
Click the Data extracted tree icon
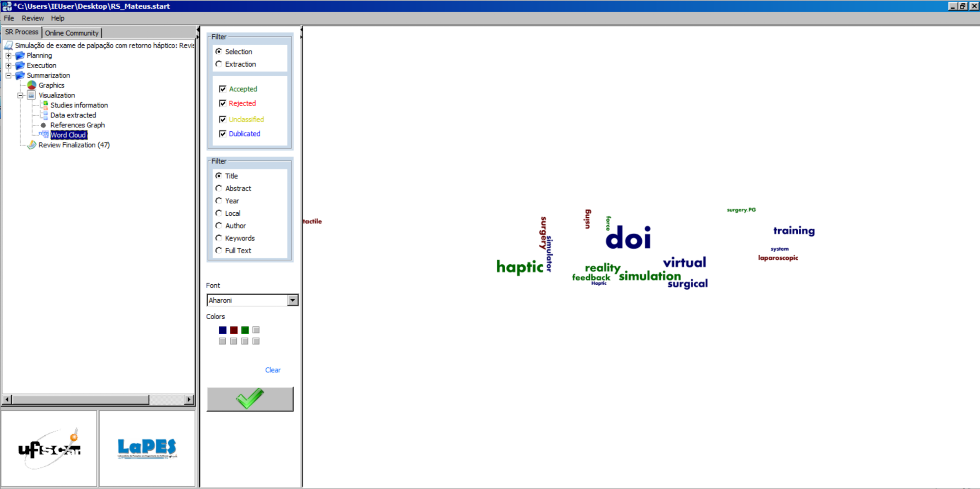[x=45, y=115]
